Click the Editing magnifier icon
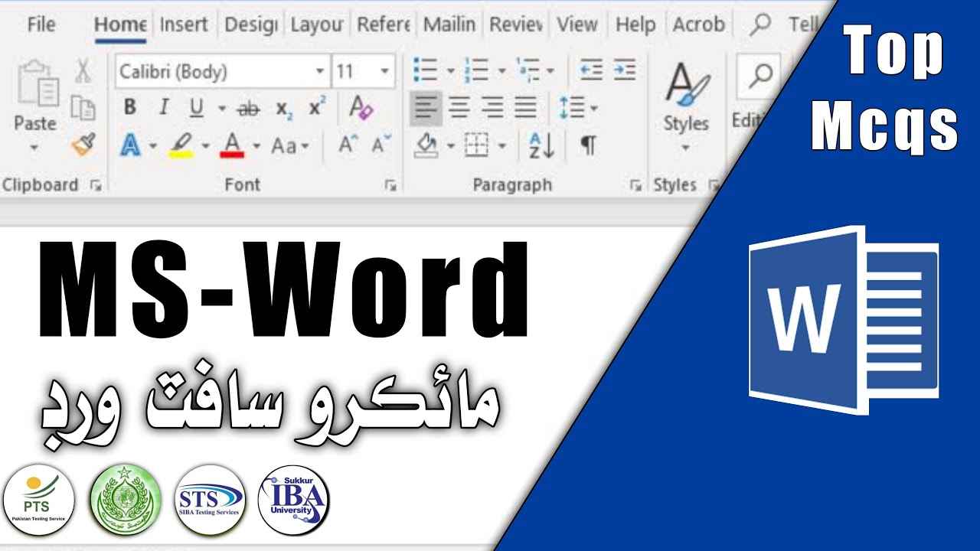980x551 pixels. pyautogui.click(x=760, y=76)
